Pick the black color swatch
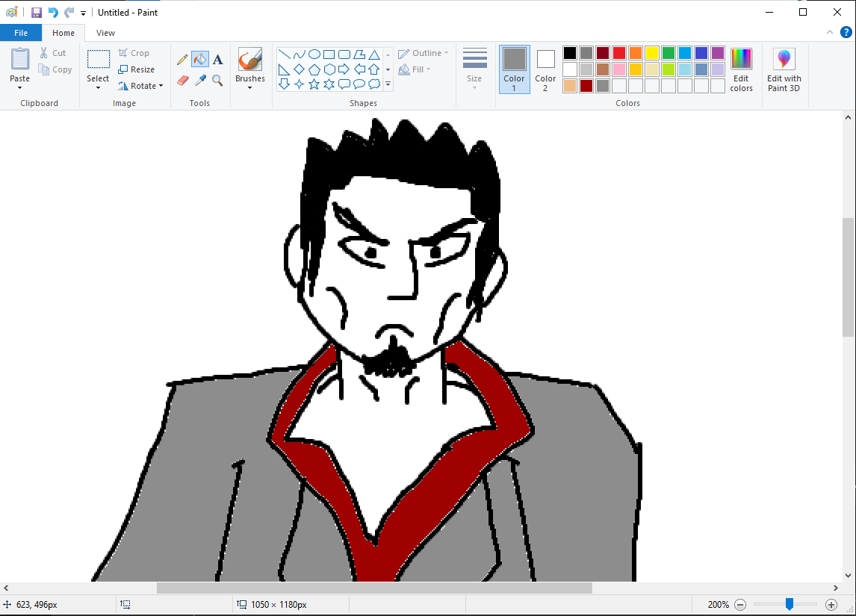The width and height of the screenshot is (856, 616). [x=570, y=53]
